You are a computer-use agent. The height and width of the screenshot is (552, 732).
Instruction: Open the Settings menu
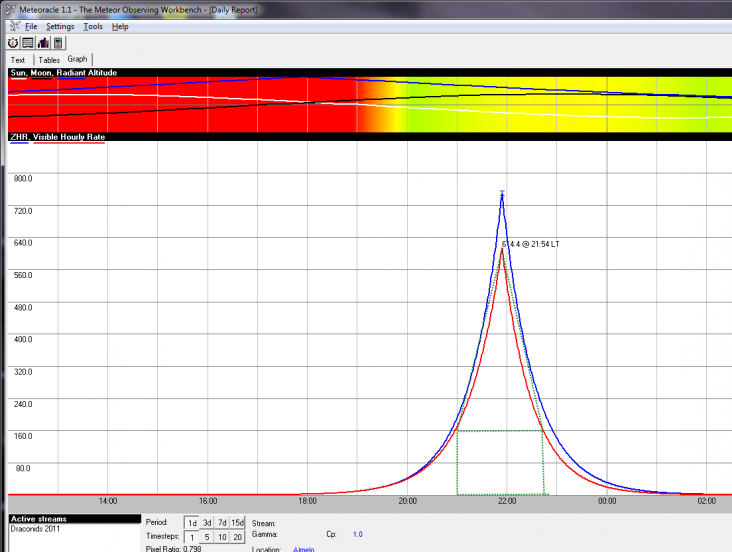(x=60, y=26)
